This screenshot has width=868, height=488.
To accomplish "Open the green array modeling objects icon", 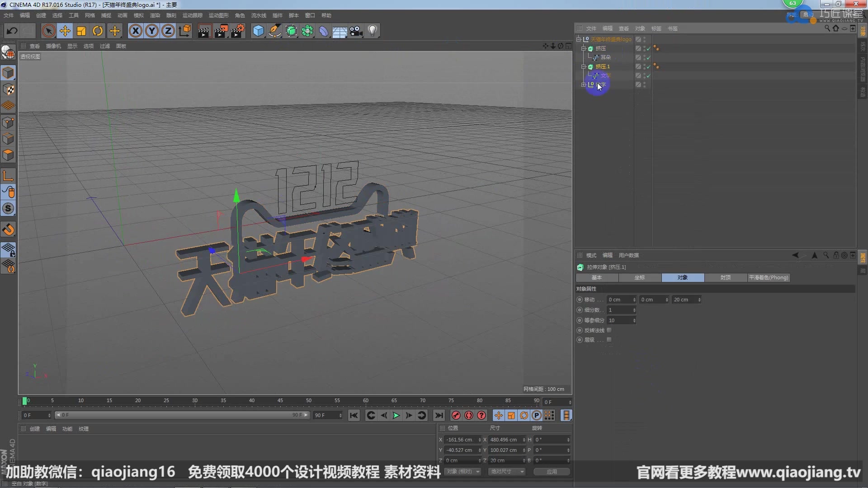I will coord(308,31).
